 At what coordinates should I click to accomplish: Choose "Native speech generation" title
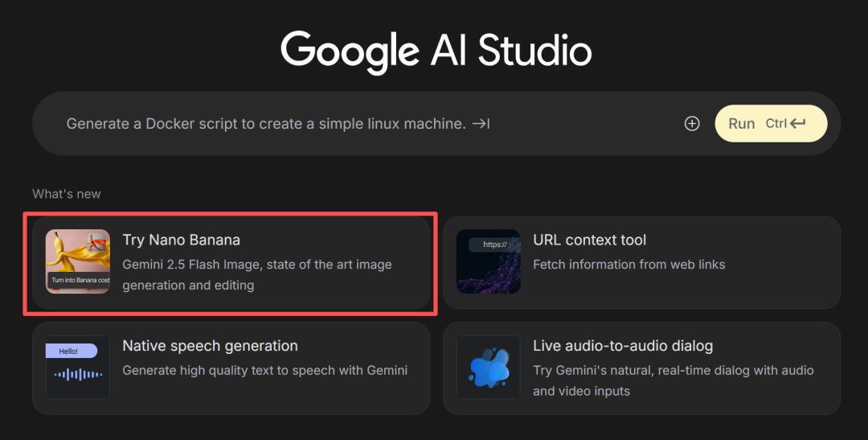point(210,346)
